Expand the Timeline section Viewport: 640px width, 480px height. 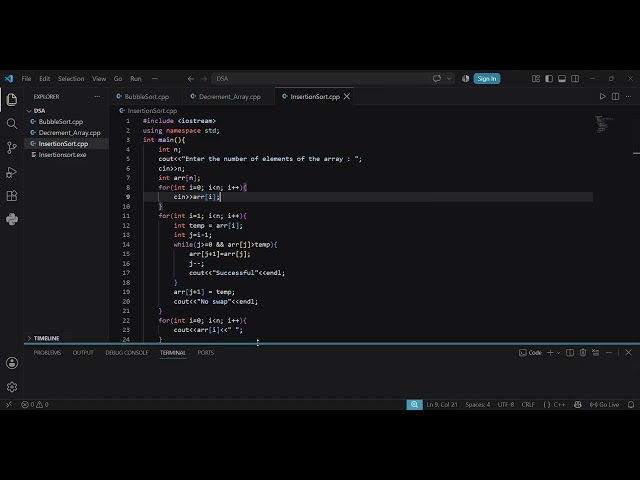pos(29,338)
